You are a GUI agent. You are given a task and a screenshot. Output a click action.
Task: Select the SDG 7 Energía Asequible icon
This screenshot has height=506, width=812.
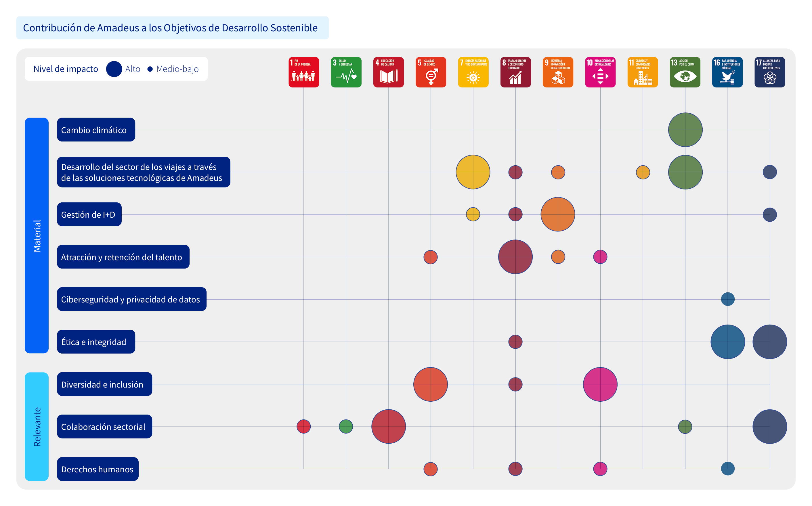click(x=473, y=72)
